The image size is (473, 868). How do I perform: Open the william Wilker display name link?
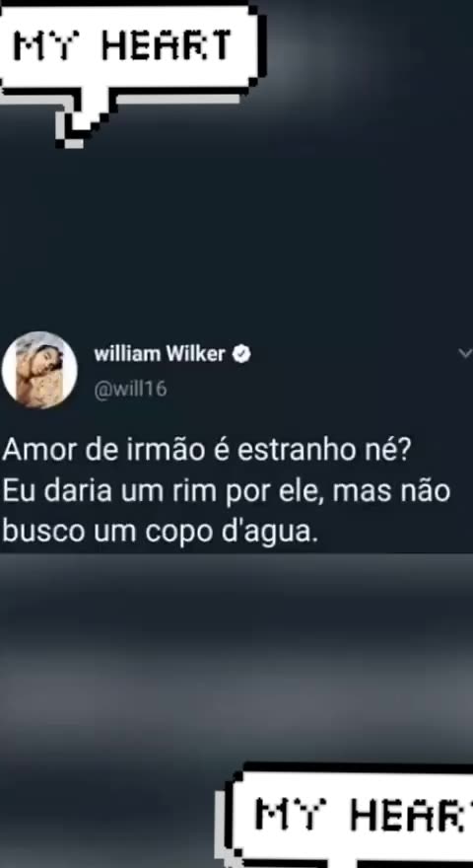tap(160, 354)
